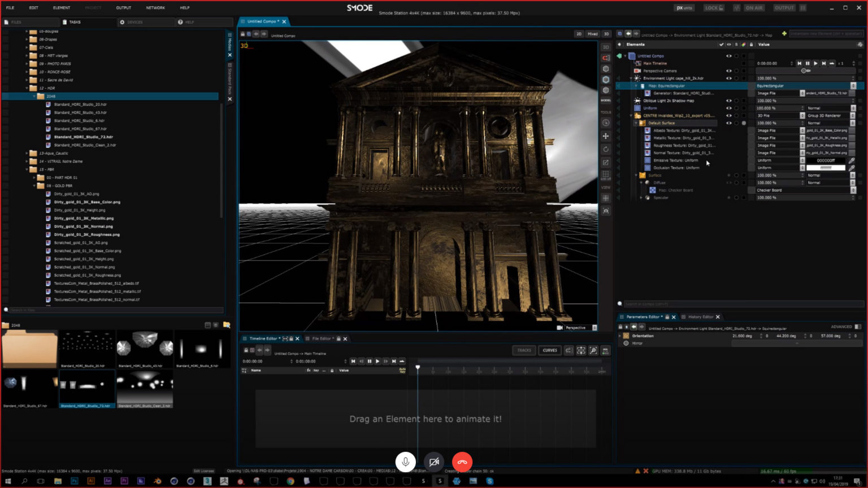Collapse the 15 - PBR folder
Screen dimensions: 868x488
point(27,169)
